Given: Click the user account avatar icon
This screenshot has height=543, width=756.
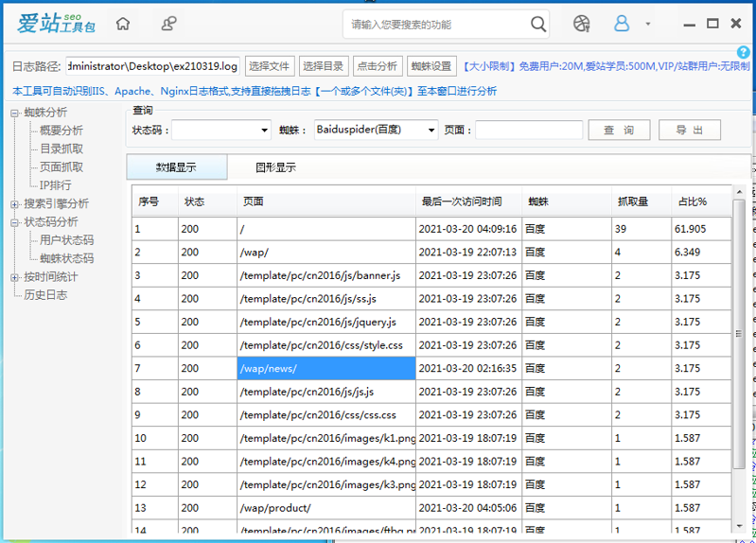Looking at the screenshot, I should [x=622, y=24].
